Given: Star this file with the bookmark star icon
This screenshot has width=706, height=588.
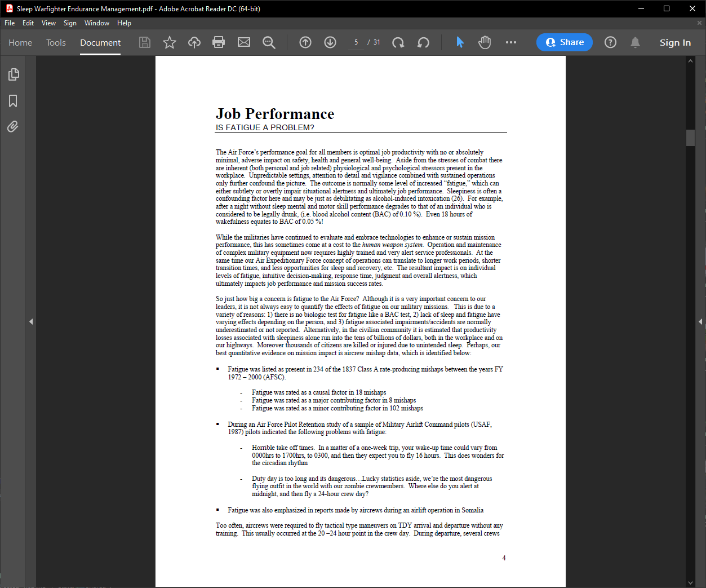Looking at the screenshot, I should (x=170, y=42).
